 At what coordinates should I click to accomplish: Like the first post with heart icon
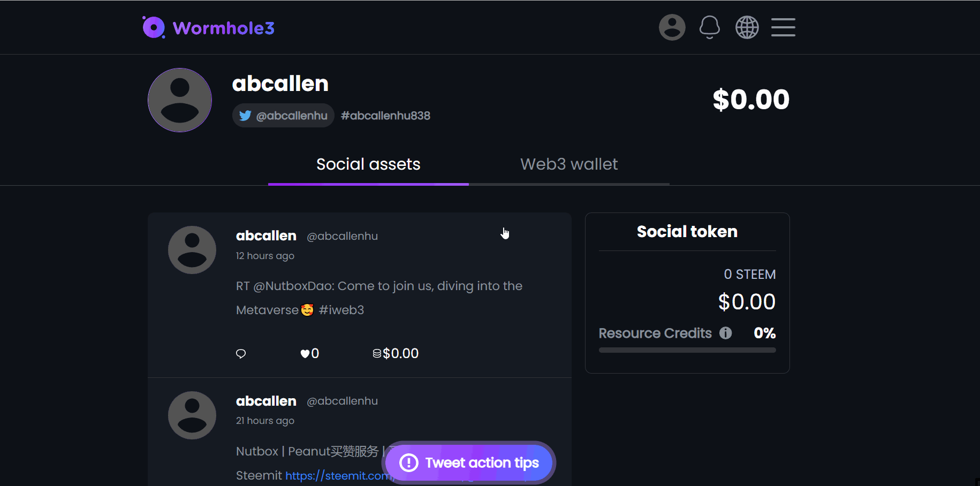[305, 353]
